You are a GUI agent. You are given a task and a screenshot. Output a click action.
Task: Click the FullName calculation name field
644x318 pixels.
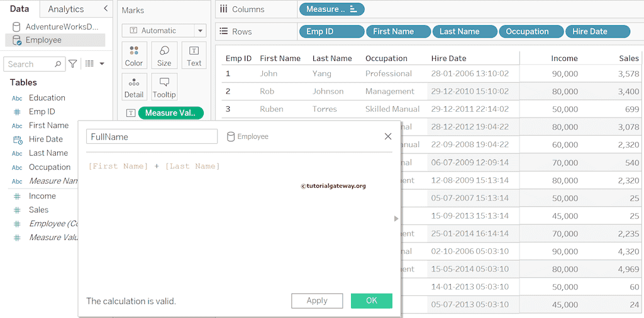click(x=152, y=136)
